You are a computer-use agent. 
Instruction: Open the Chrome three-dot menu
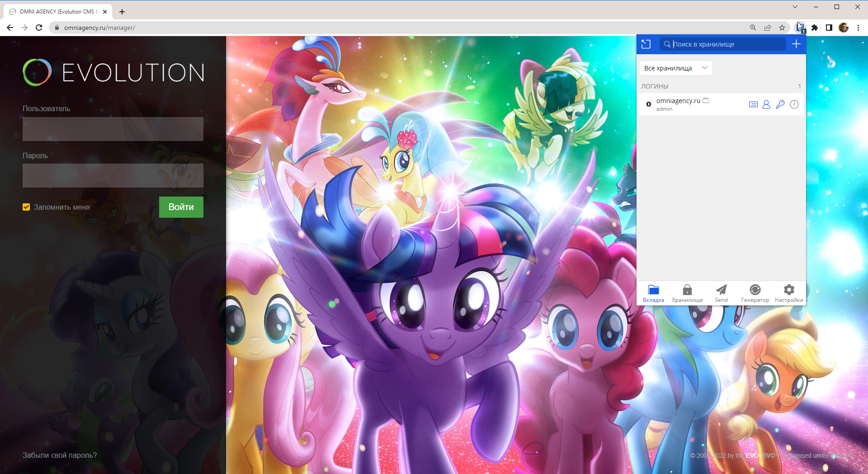click(x=858, y=28)
